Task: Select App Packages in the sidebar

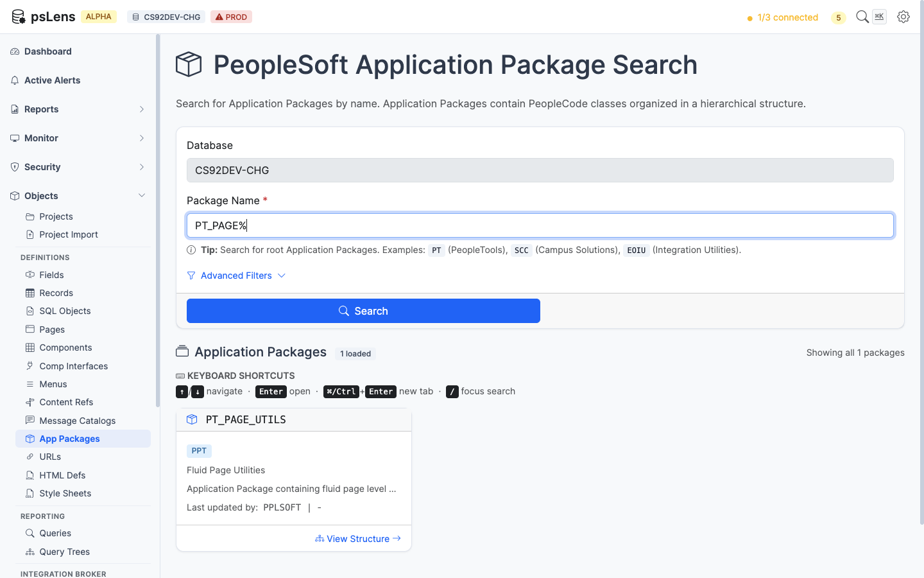Action: pos(83,439)
